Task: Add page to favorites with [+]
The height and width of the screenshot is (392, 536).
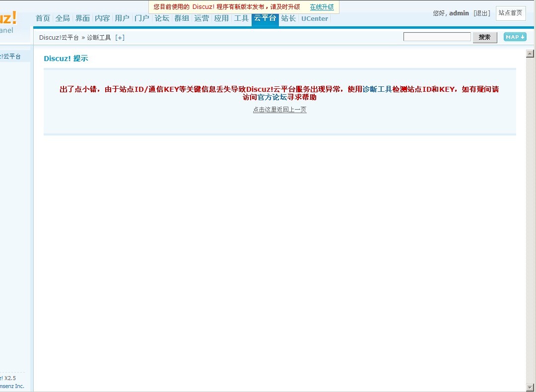Action: pyautogui.click(x=120, y=38)
